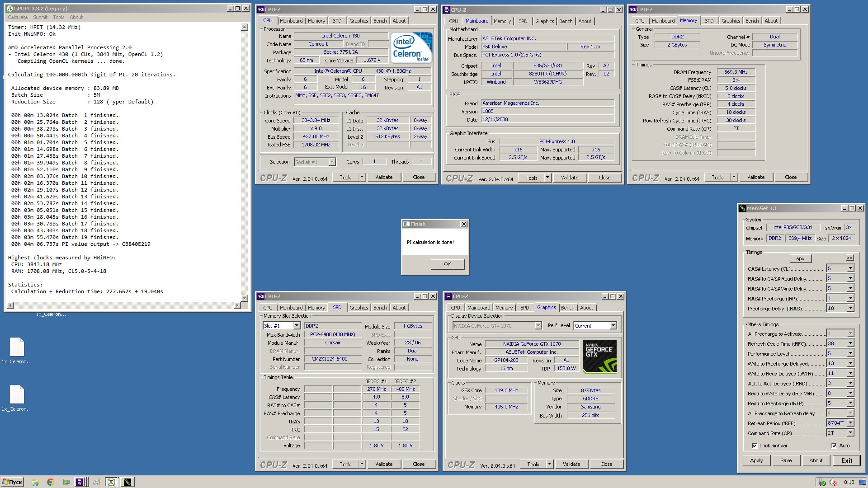
Task: Open Performance Level dropdown in MemSet
Action: 850,353
